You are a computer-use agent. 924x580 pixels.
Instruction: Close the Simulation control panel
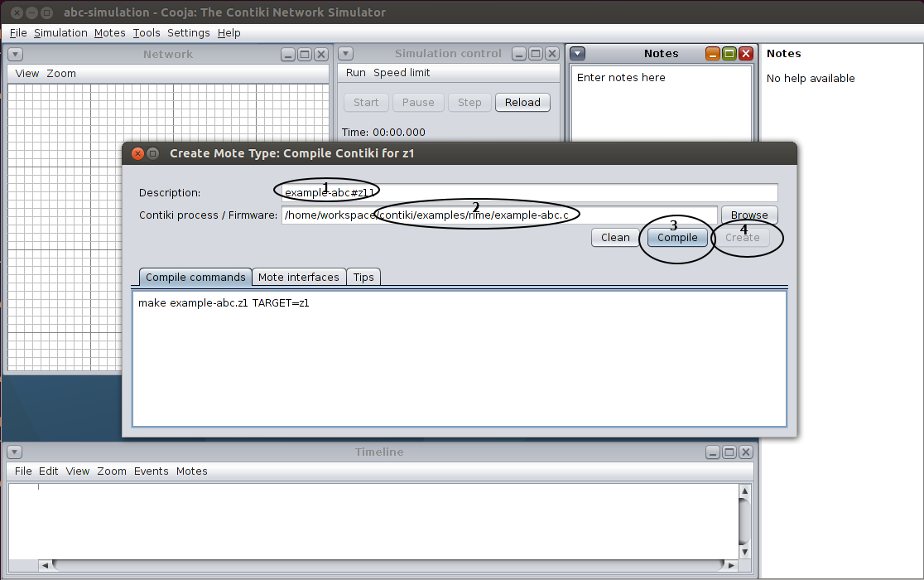(552, 54)
